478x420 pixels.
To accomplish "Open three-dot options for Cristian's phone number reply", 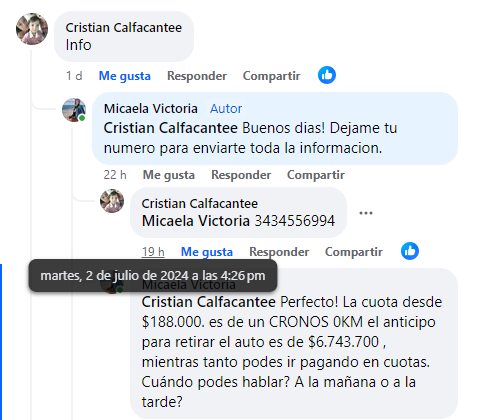I will 366,213.
